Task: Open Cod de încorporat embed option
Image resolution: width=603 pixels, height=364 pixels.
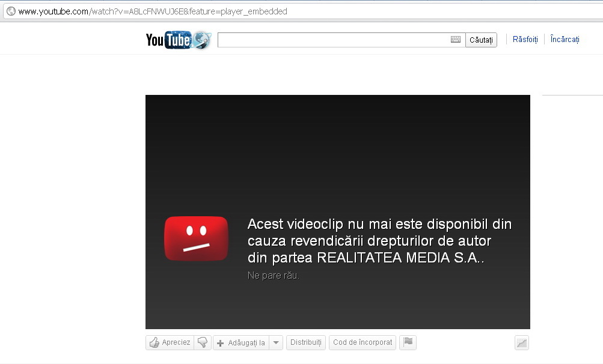Action: [x=363, y=342]
